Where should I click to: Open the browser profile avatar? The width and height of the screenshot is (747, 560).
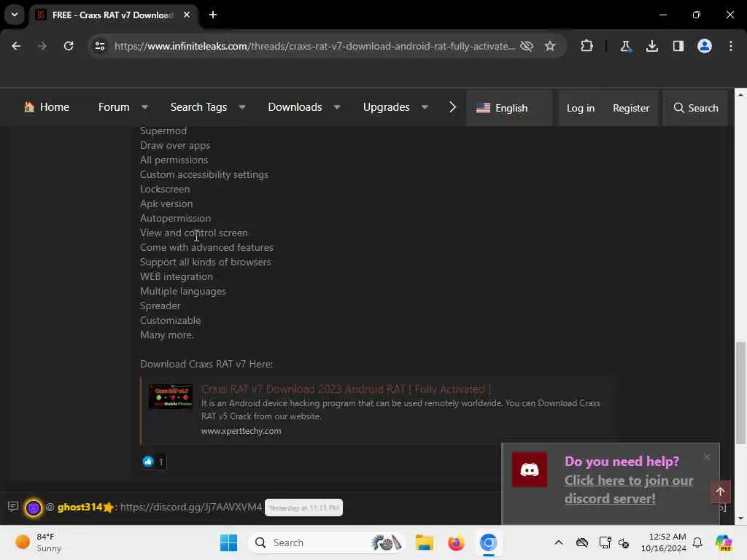tap(704, 46)
